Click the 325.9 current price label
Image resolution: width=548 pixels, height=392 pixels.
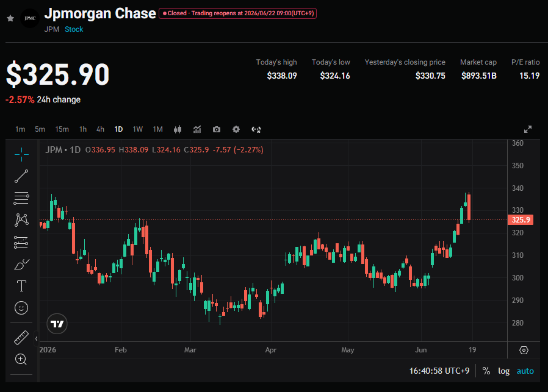[521, 220]
